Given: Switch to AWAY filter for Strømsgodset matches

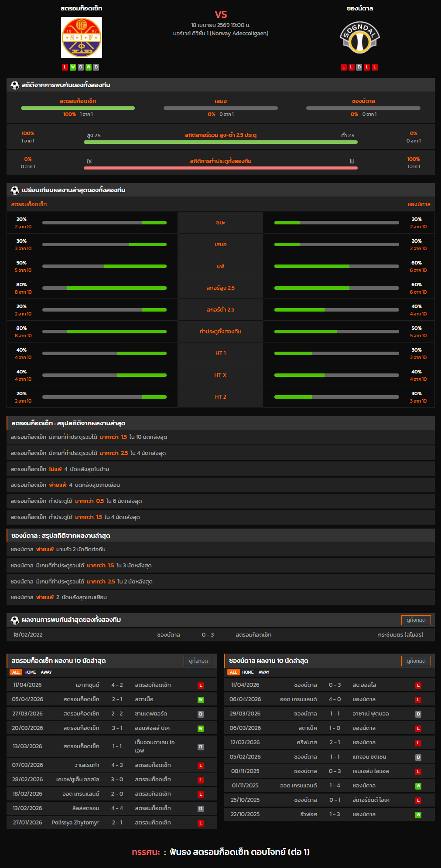Looking at the screenshot, I should [46, 672].
